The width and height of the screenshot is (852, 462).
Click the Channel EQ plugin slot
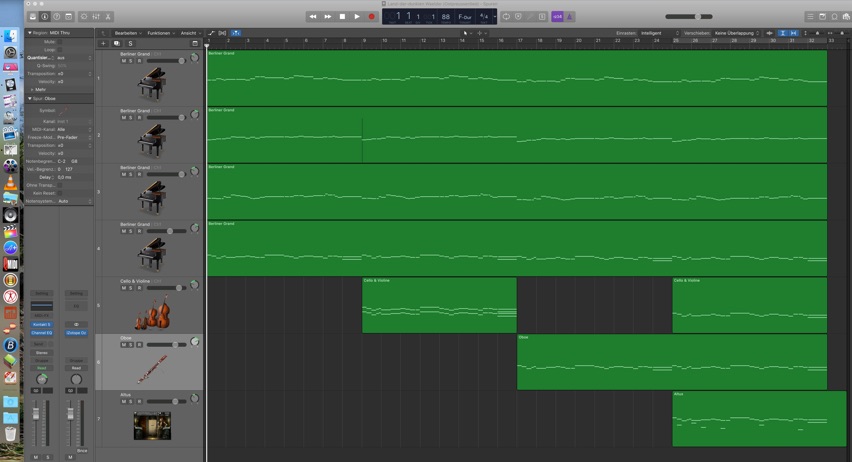tap(41, 332)
